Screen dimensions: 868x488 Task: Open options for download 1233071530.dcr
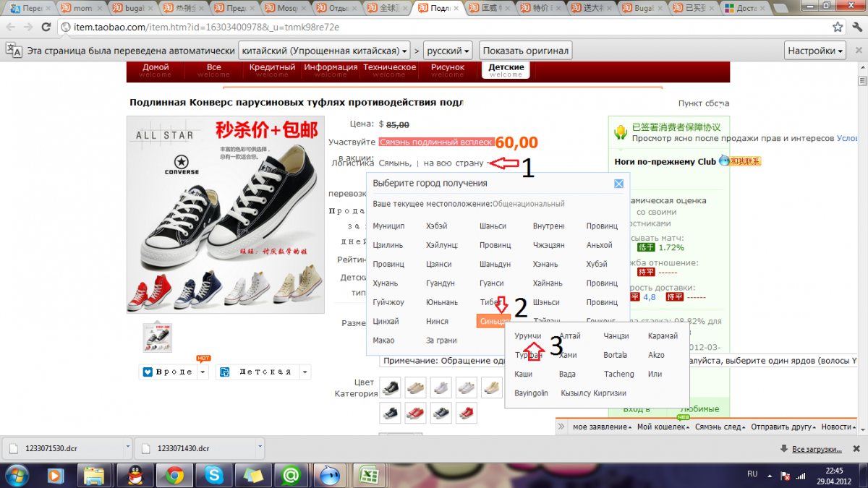[x=128, y=448]
